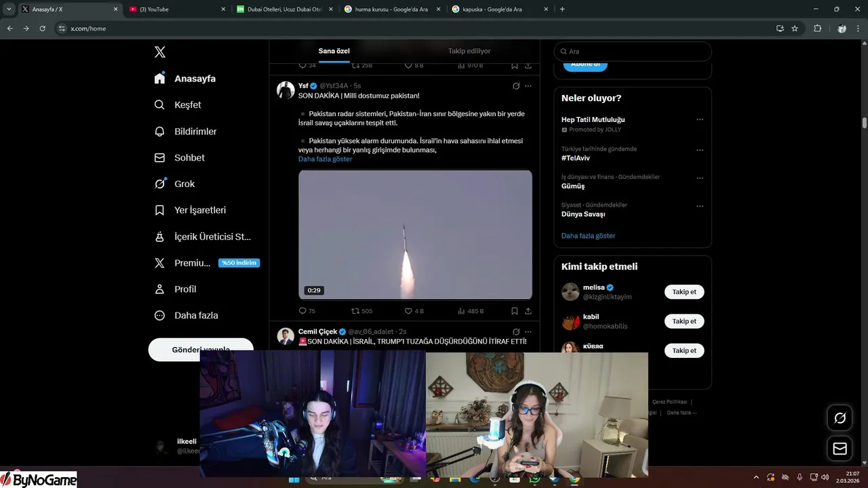Open Daha fazla sidebar menu
Screen dimensions: 868x488
pos(186,315)
